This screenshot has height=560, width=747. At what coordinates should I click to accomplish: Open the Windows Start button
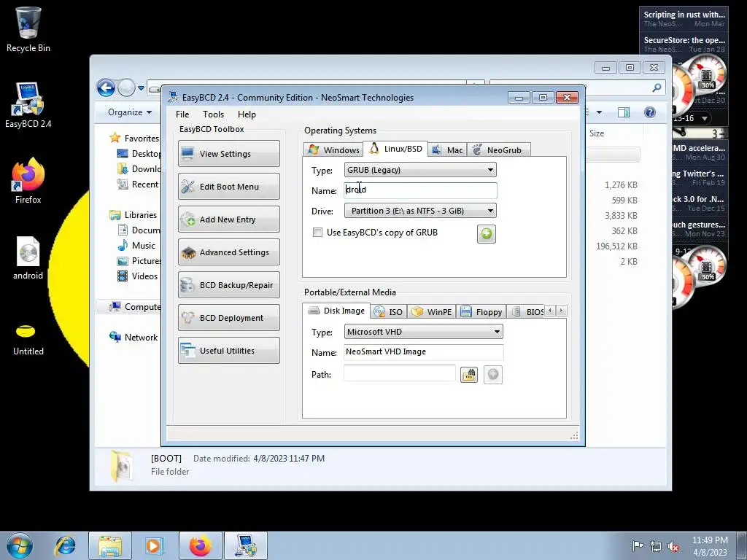pos(20,545)
